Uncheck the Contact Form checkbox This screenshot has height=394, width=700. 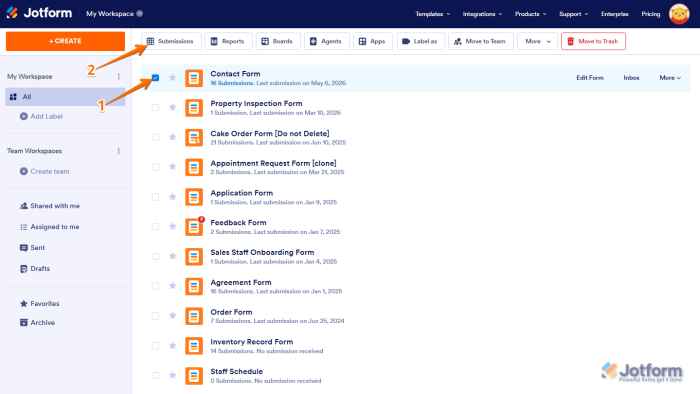(155, 78)
